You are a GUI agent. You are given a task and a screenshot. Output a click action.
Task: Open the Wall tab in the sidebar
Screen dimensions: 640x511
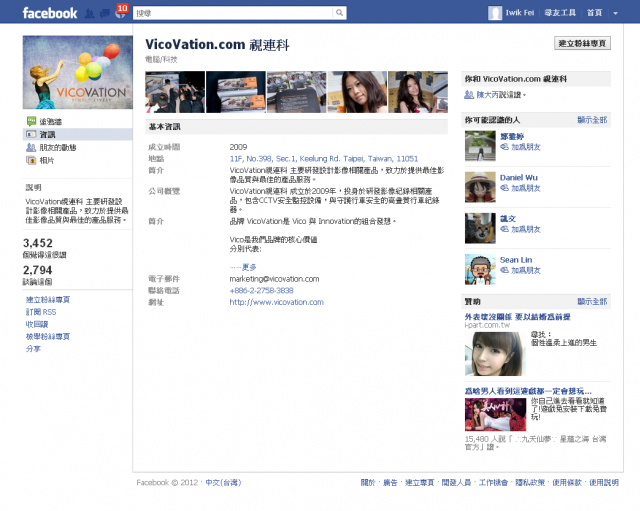pyautogui.click(x=51, y=122)
